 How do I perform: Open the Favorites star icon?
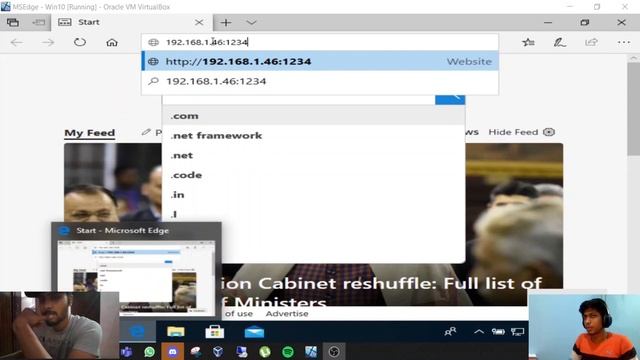[x=528, y=42]
